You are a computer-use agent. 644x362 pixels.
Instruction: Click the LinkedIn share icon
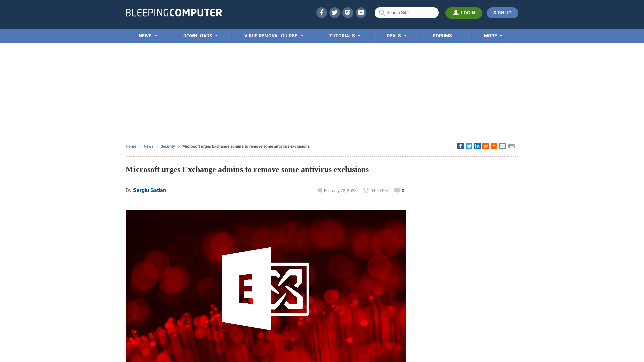[477, 146]
